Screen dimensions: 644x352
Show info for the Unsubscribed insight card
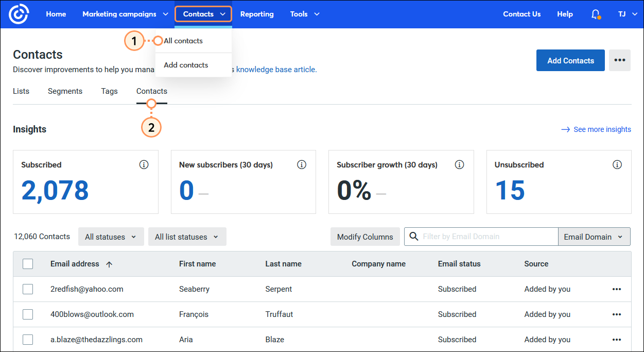click(617, 165)
